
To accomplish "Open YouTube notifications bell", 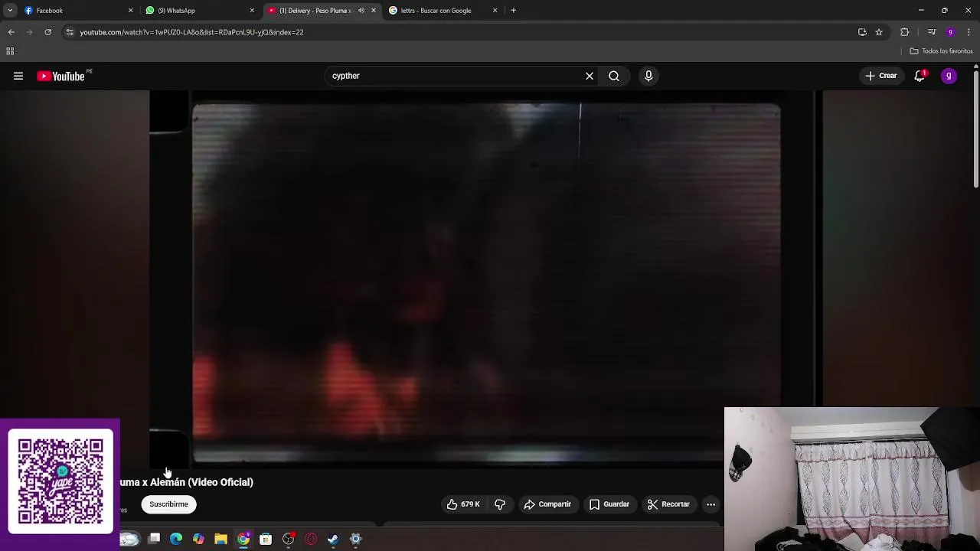I will pos(920,76).
